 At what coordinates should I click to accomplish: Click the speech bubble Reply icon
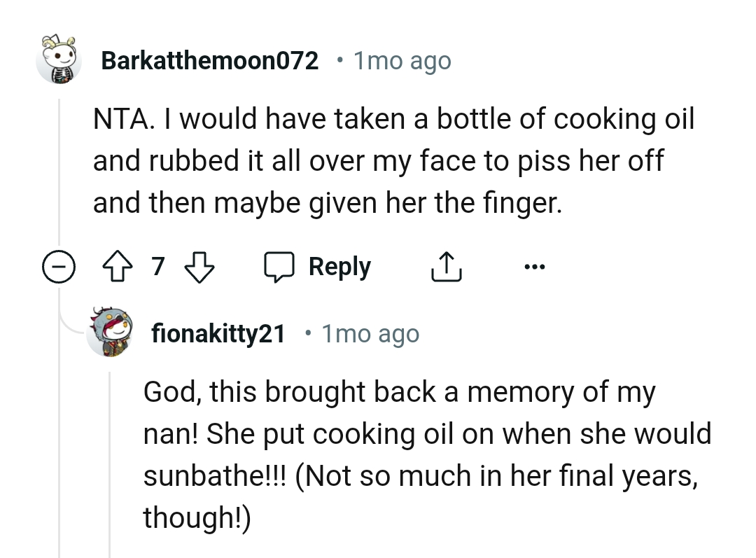[281, 266]
